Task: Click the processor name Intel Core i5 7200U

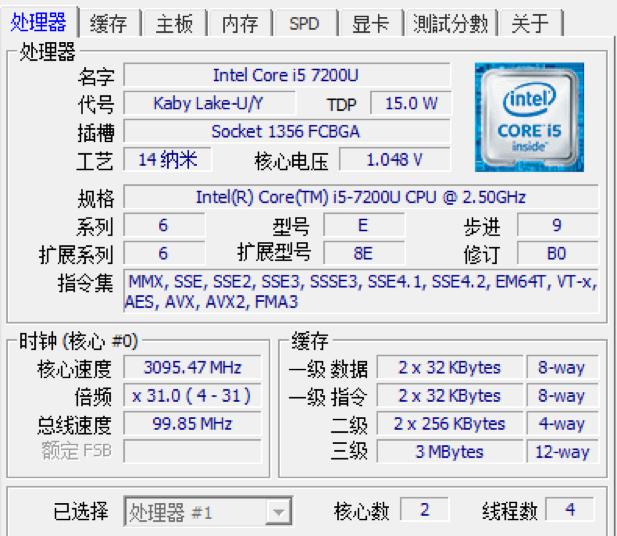Action: [286, 75]
